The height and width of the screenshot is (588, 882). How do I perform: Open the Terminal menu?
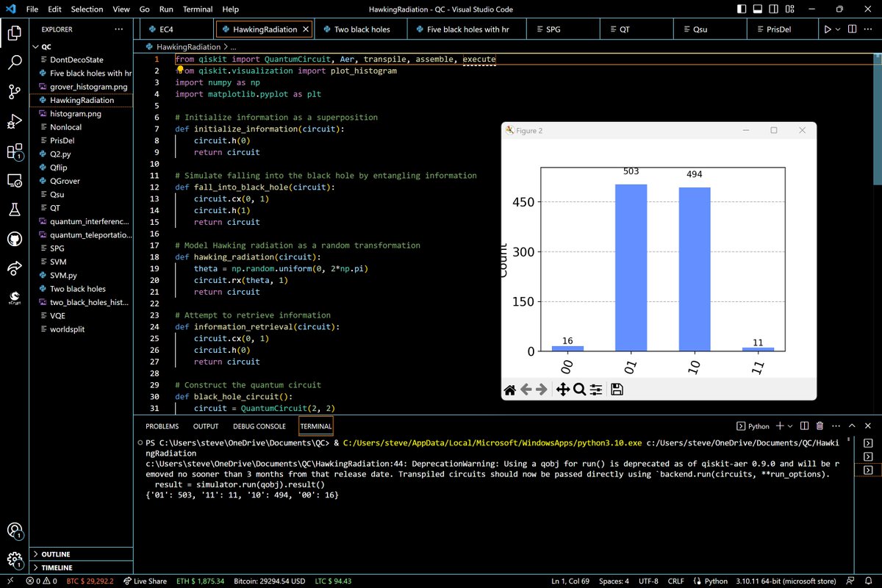click(197, 10)
